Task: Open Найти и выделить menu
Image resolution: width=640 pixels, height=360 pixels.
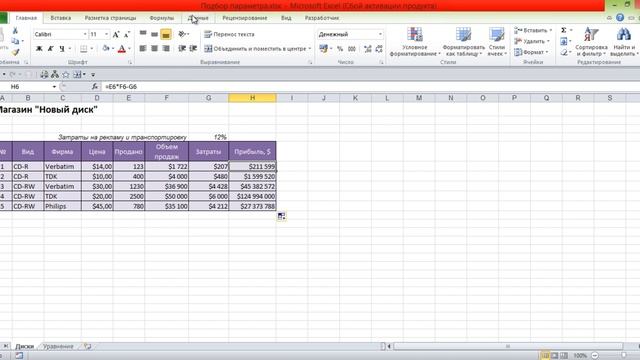Action: [624, 42]
